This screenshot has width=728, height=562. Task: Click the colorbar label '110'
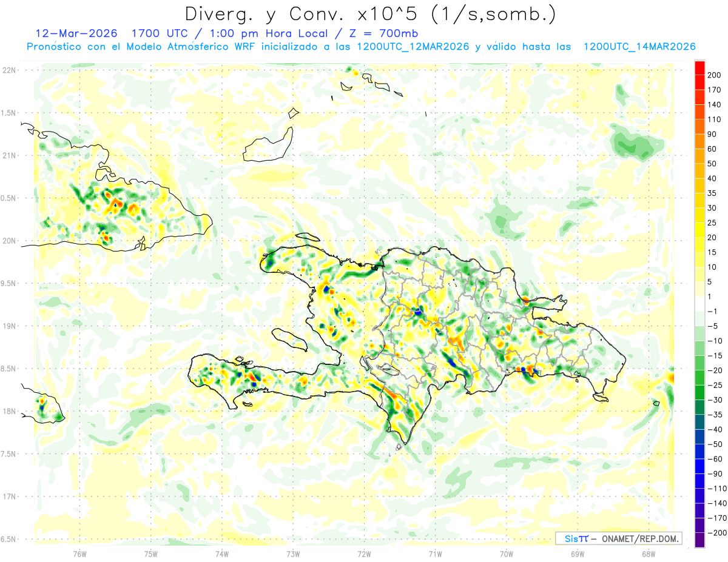click(715, 119)
